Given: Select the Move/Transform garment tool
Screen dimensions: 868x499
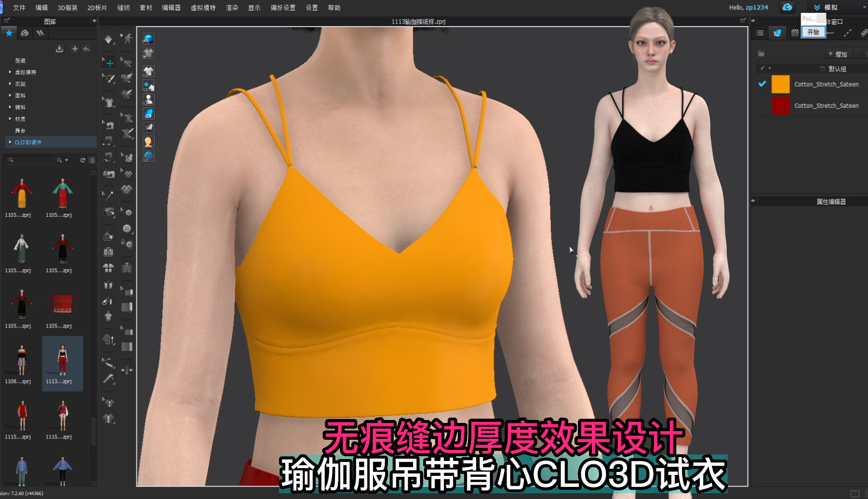Looking at the screenshot, I should [109, 63].
